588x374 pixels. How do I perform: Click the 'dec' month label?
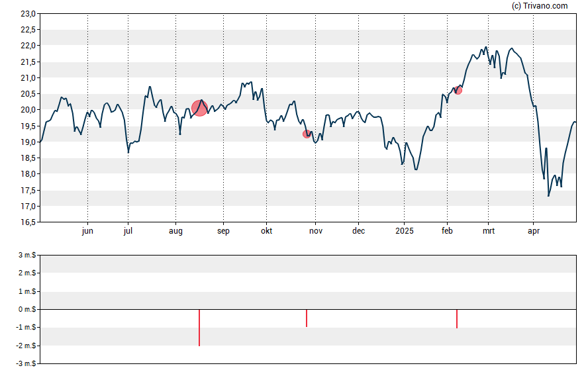(x=358, y=231)
